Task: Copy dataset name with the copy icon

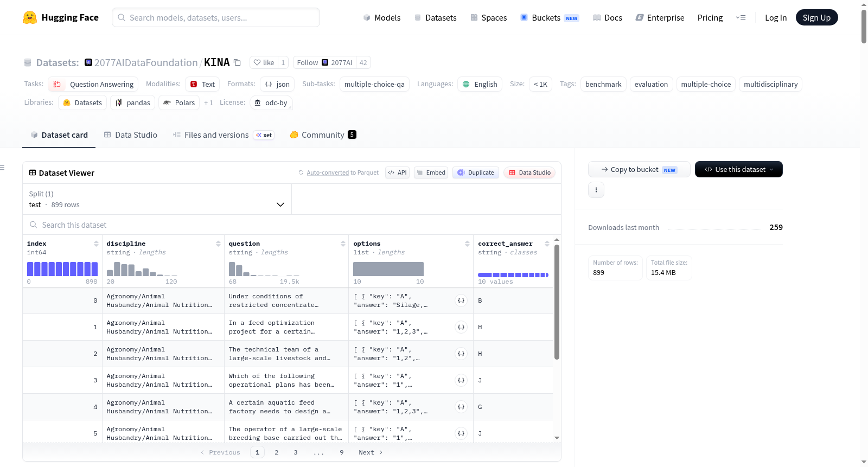Action: (x=237, y=62)
